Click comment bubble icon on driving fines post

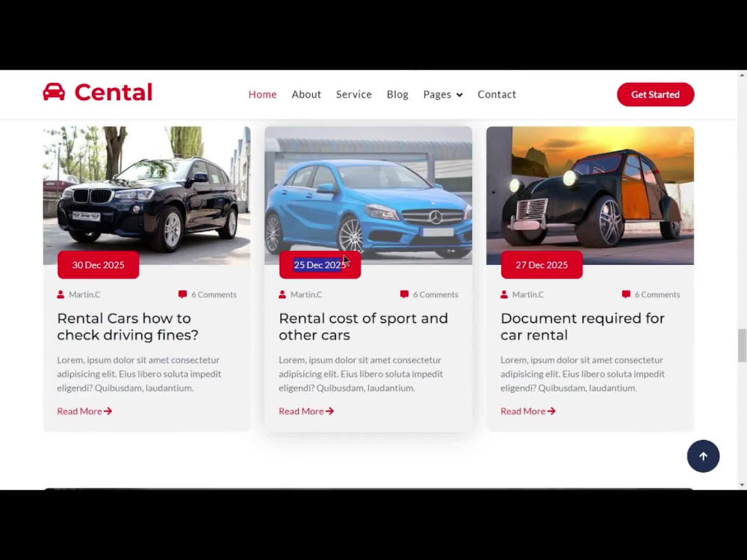pos(182,294)
